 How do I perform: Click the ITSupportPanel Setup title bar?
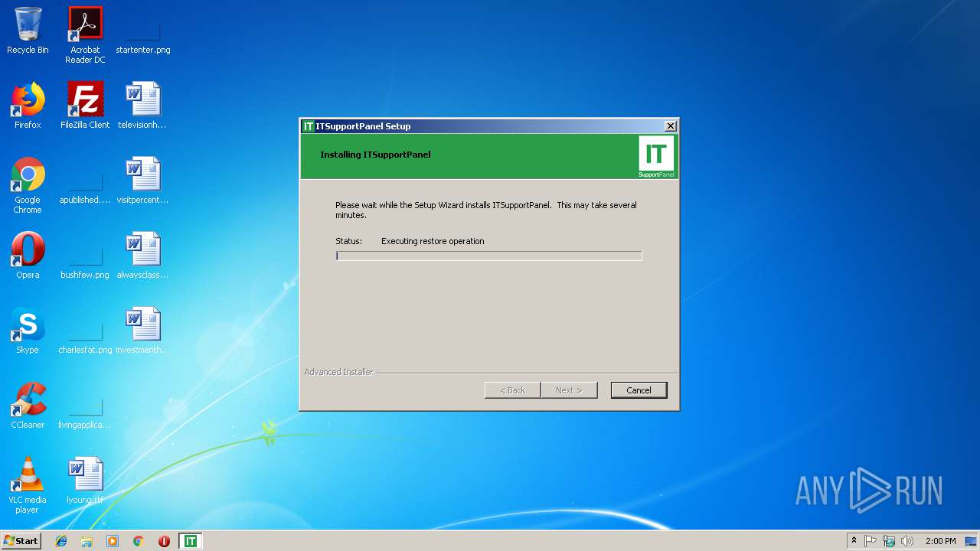(488, 126)
